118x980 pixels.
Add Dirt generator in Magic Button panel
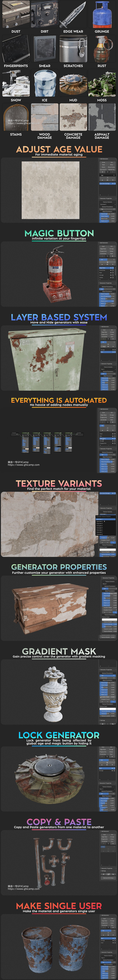[x=112, y=247]
